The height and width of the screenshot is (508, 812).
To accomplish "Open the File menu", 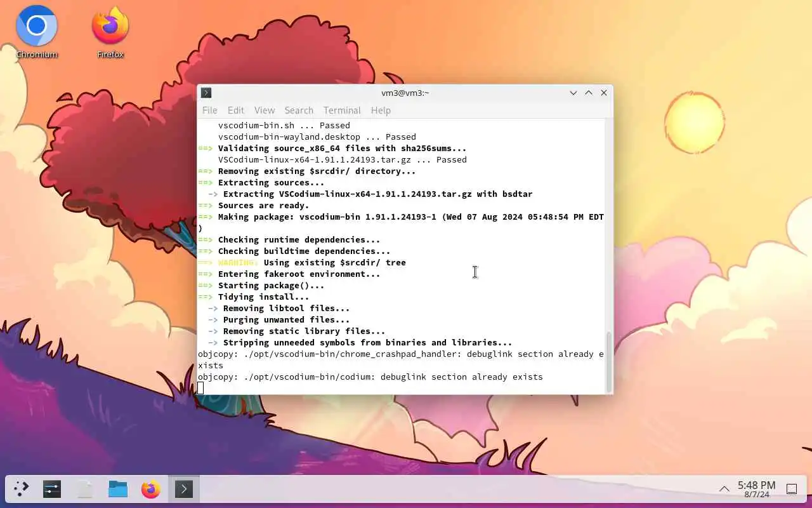I will [209, 110].
